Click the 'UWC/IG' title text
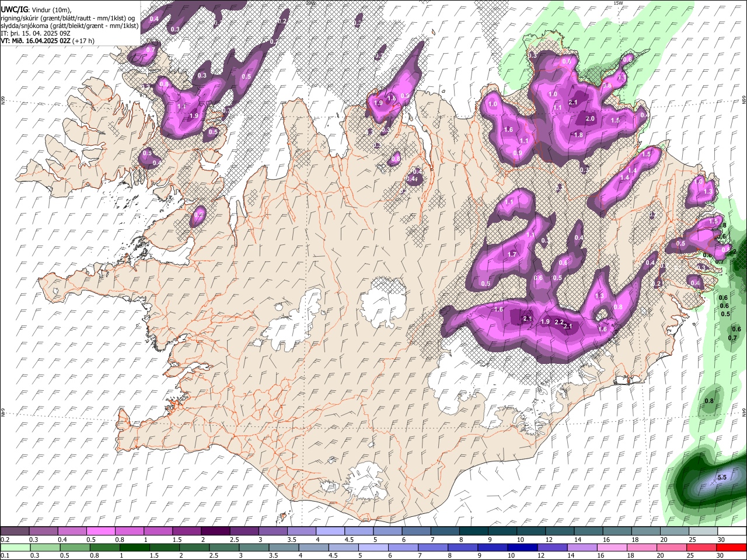 (13, 10)
